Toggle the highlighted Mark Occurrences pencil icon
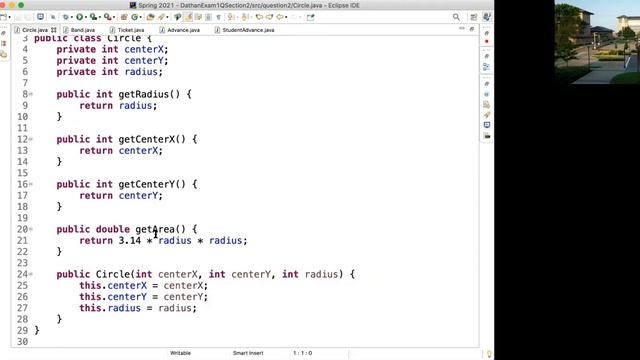Viewport: 640px width, 360px height. pos(188,17)
